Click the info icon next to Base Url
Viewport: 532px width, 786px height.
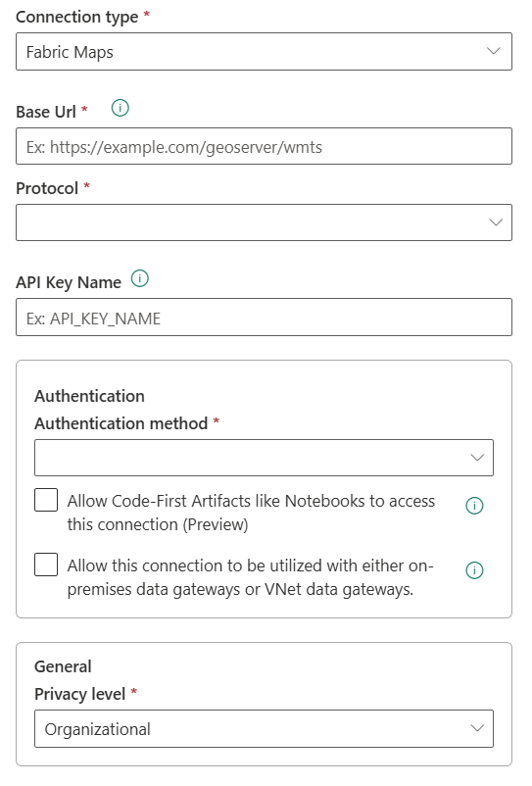[x=121, y=108]
